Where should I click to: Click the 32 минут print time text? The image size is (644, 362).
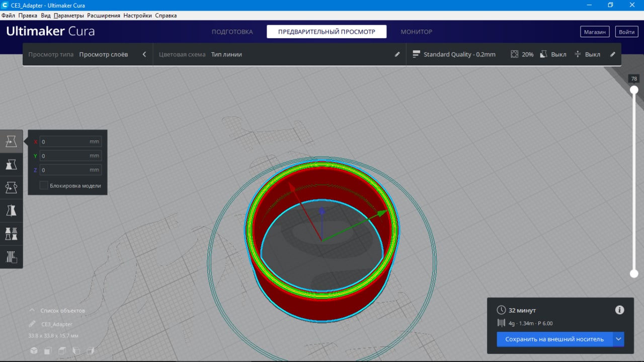[522, 310]
